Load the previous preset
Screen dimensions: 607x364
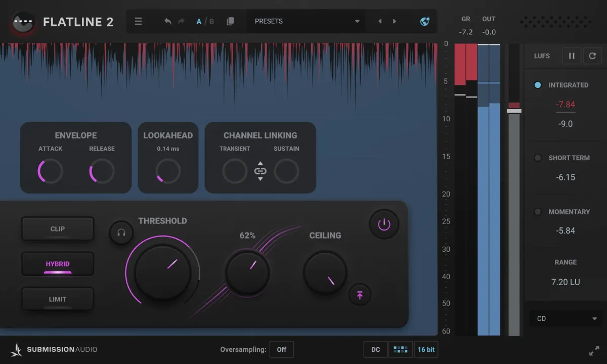tap(380, 21)
